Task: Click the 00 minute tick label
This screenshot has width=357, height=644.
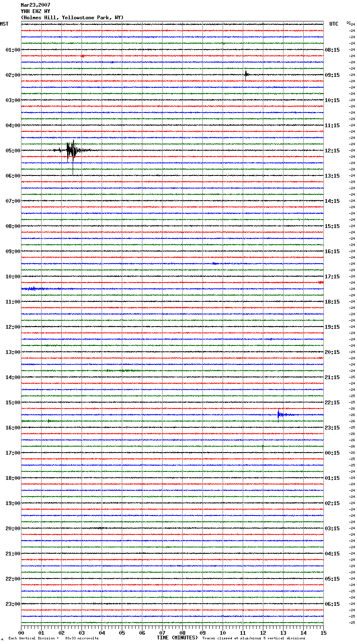Action: click(21, 633)
